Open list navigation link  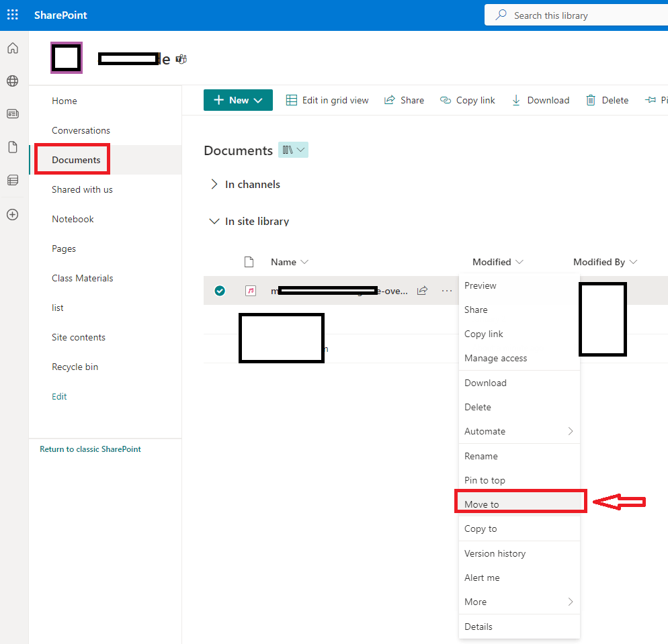pos(58,308)
